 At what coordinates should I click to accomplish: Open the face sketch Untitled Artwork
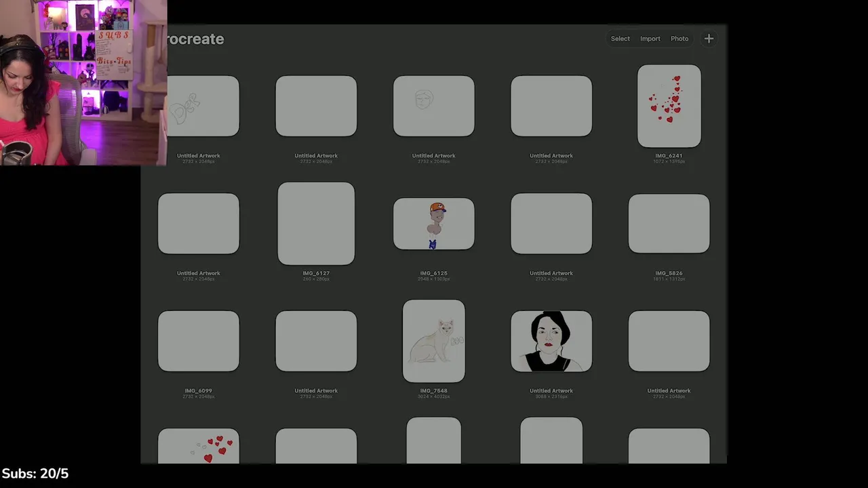click(434, 106)
